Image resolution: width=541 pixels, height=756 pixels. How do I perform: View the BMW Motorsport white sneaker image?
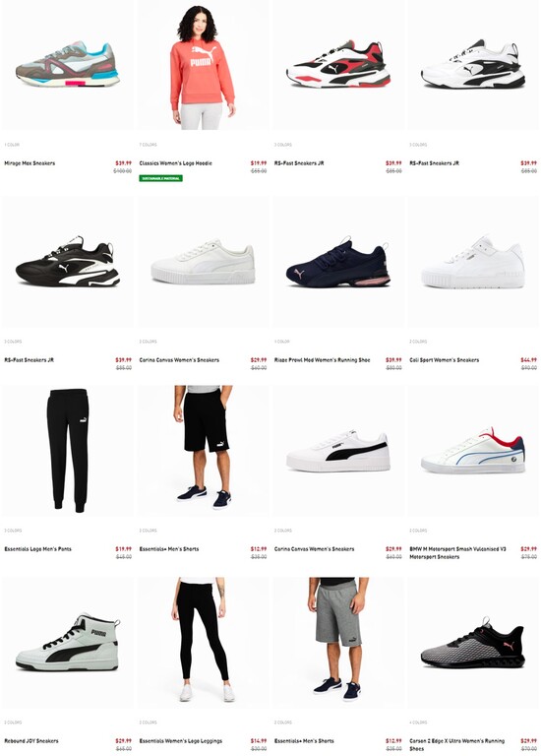tap(473, 450)
